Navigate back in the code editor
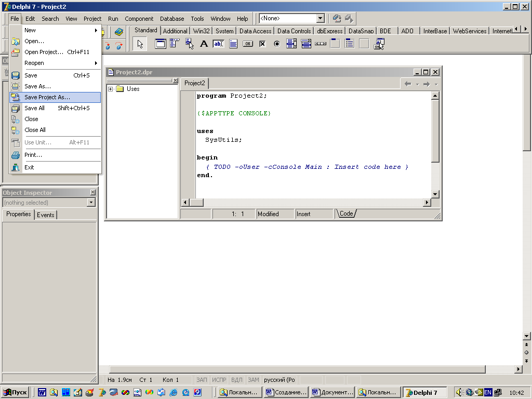The width and height of the screenshot is (532, 399). (x=408, y=84)
